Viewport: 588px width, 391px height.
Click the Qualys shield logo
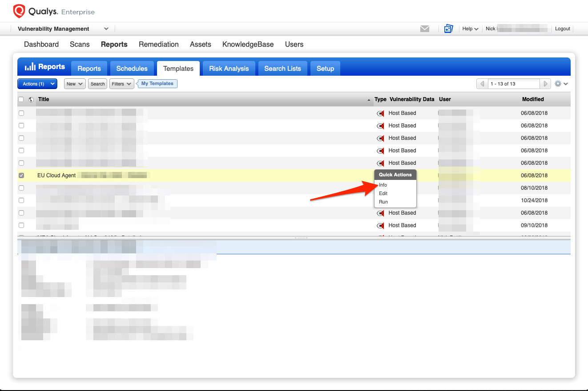(x=19, y=11)
